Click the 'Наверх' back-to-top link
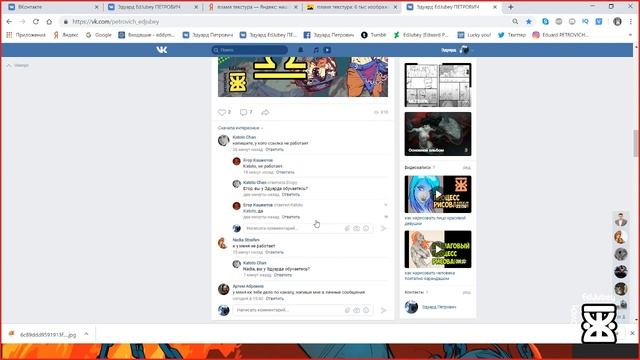The height and width of the screenshot is (360, 640). point(18,65)
